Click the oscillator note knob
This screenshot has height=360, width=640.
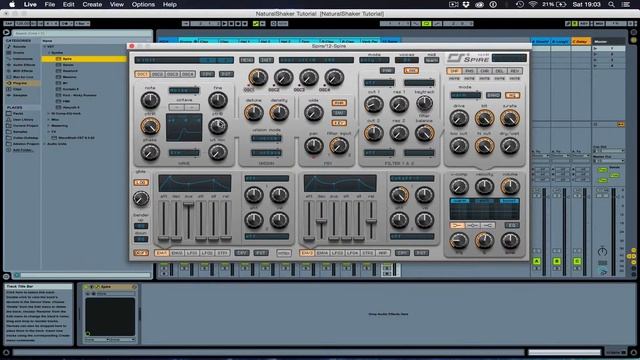150,100
